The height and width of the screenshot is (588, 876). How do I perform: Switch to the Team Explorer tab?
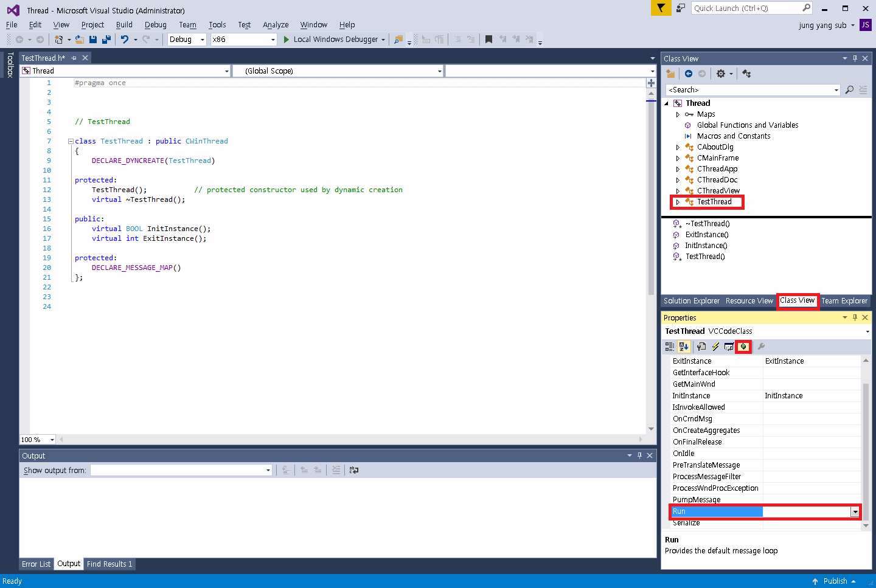(x=844, y=301)
